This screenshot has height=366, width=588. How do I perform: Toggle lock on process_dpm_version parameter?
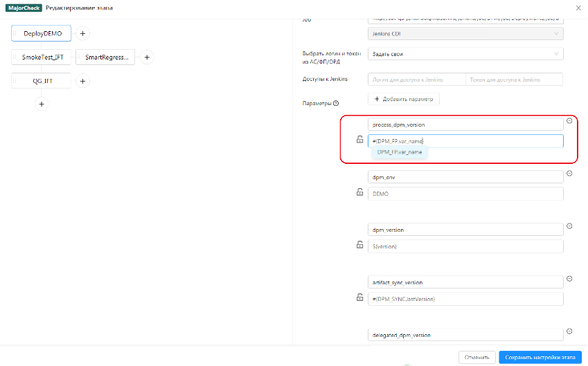coord(359,140)
